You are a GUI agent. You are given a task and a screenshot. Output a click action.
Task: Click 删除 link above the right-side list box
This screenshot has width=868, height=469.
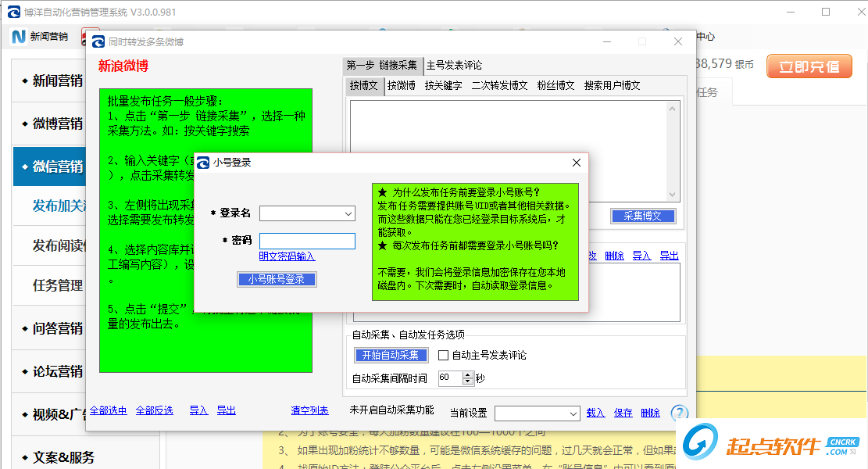pos(614,256)
